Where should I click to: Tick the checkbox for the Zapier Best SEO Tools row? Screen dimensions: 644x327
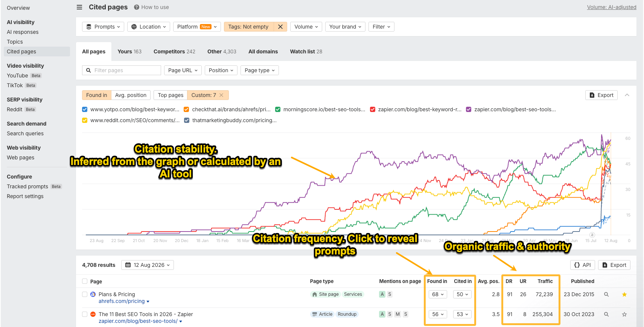coord(85,314)
